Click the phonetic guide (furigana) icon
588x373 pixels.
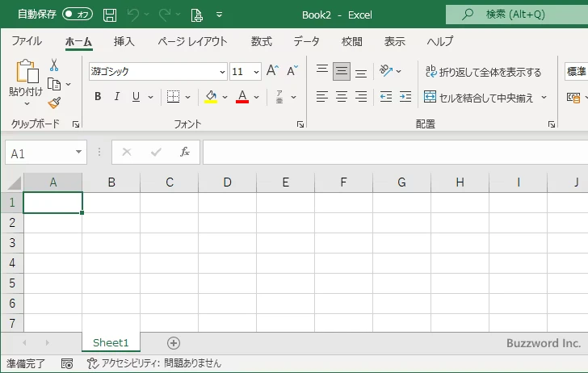[279, 97]
